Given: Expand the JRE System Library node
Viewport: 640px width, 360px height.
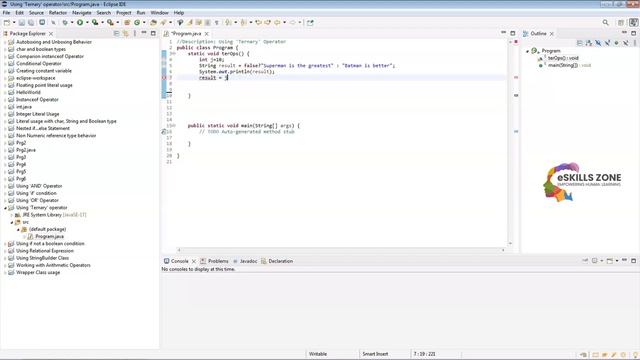Looking at the screenshot, I should click(12, 215).
